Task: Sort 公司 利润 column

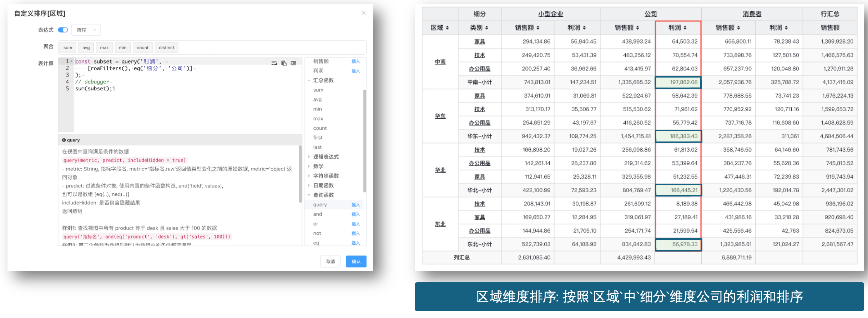Action: point(685,28)
